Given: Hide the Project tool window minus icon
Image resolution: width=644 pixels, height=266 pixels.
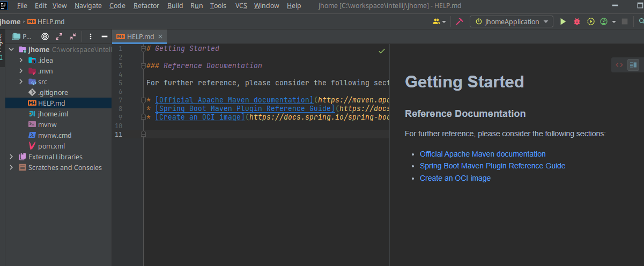Looking at the screenshot, I should pyautogui.click(x=105, y=36).
